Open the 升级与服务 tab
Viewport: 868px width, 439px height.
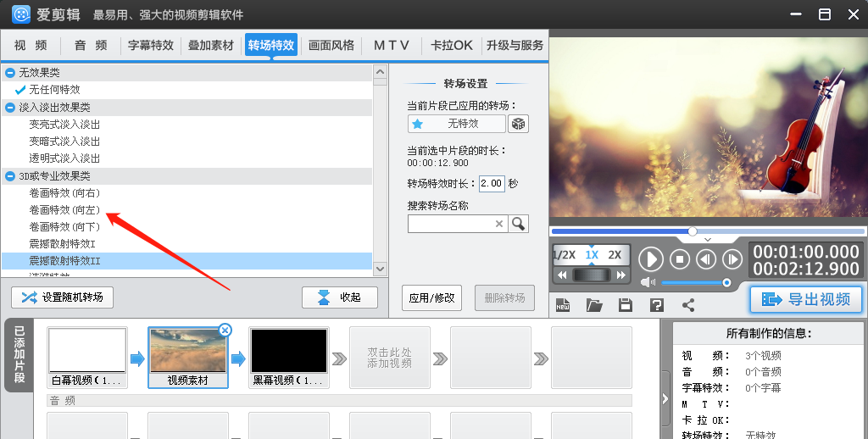coord(515,46)
